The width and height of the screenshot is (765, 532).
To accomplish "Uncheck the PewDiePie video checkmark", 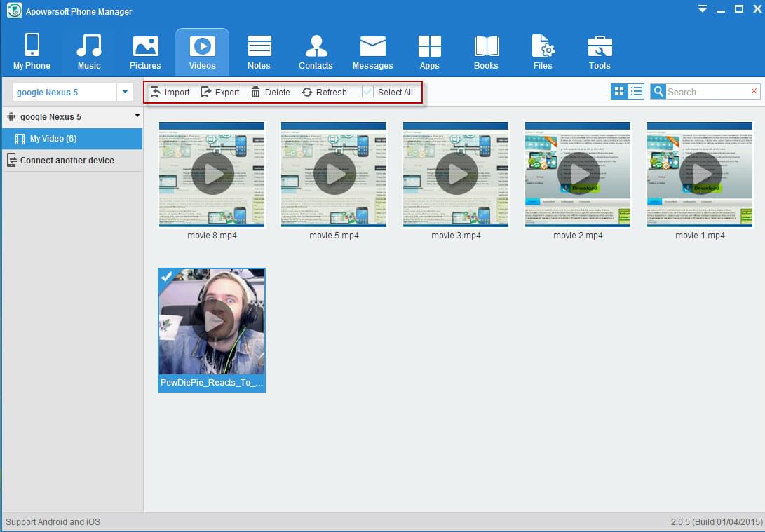I will click(x=166, y=276).
